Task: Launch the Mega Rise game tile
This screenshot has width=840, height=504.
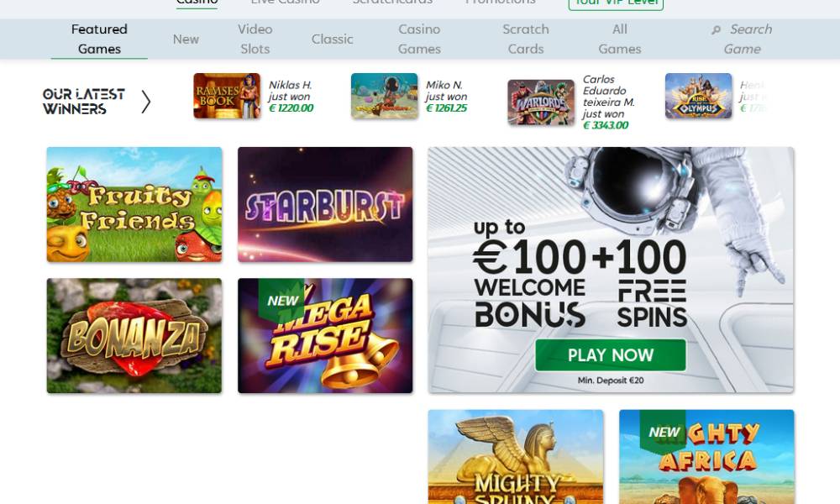Action: [325, 336]
